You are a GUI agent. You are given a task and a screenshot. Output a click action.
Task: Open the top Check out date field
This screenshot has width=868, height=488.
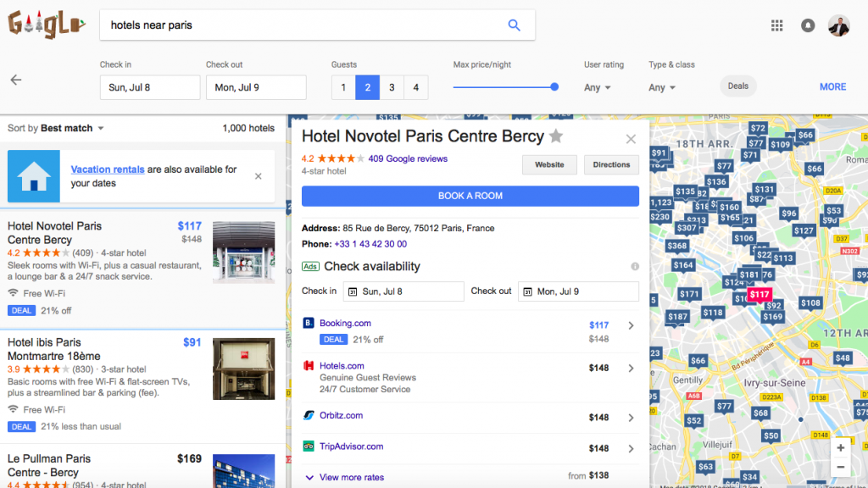256,87
